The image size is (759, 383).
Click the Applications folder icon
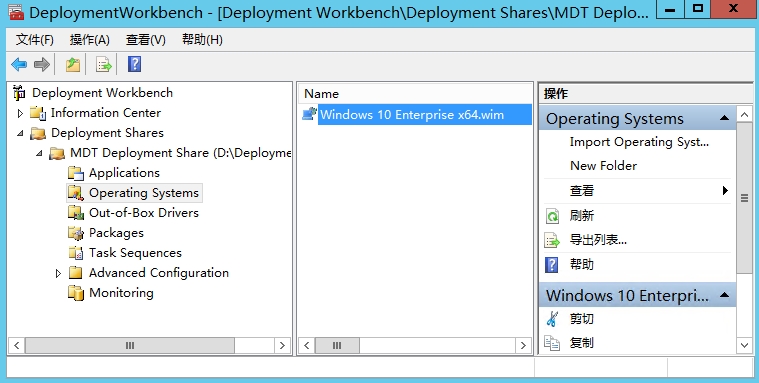[x=76, y=173]
